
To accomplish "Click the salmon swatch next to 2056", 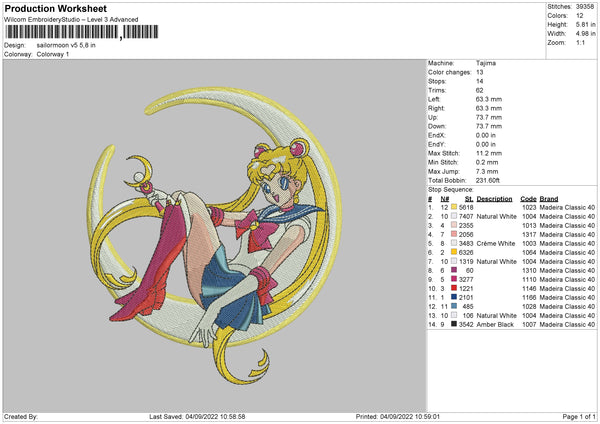I will click(x=454, y=234).
